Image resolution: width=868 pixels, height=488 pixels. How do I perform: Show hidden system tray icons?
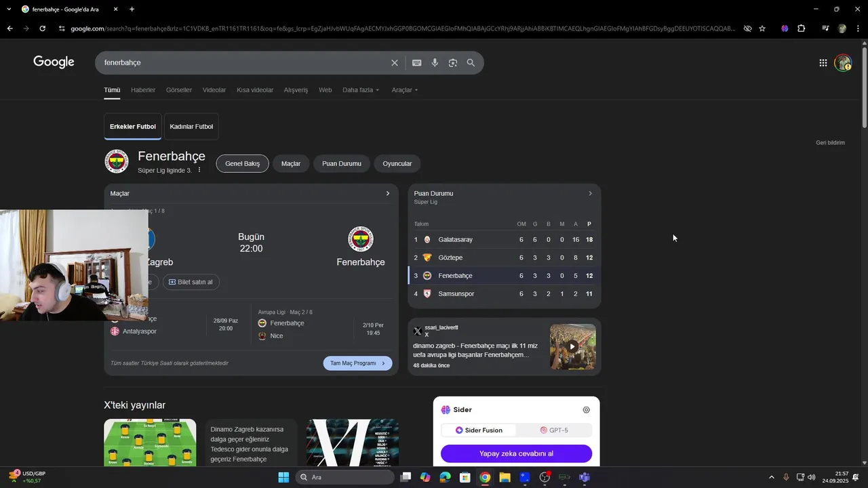point(771,477)
